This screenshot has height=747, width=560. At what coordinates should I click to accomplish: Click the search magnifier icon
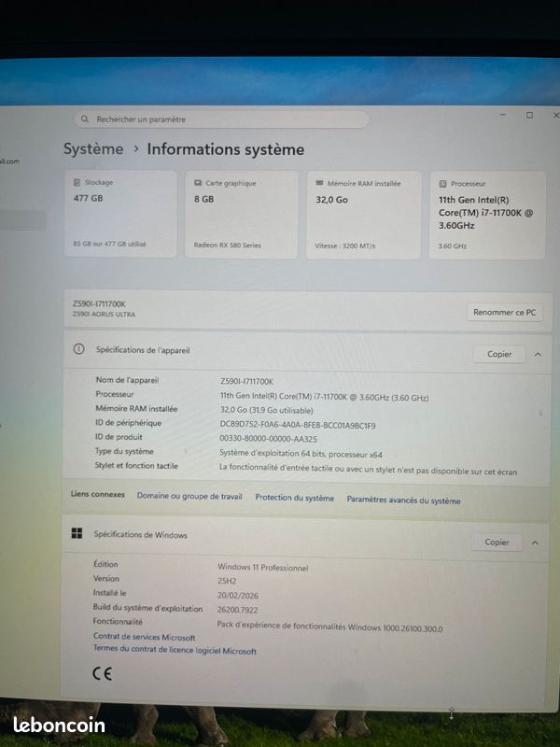click(x=85, y=119)
